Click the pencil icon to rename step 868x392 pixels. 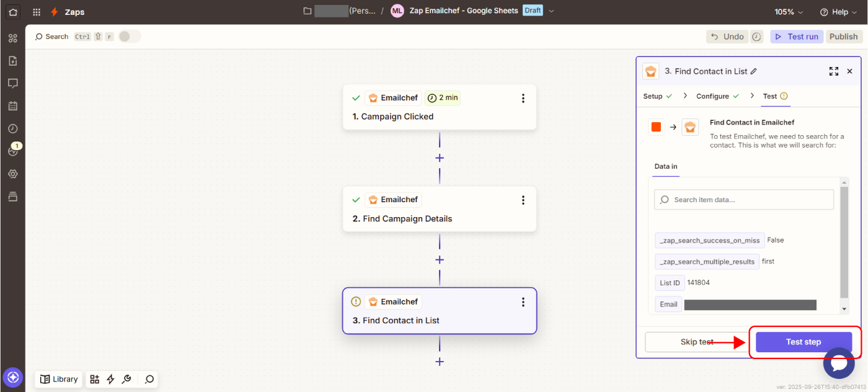tap(754, 71)
